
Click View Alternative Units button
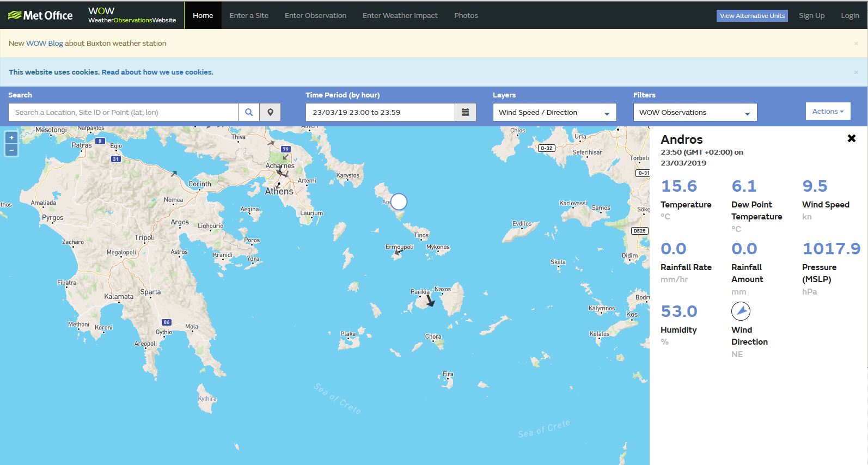(x=752, y=16)
